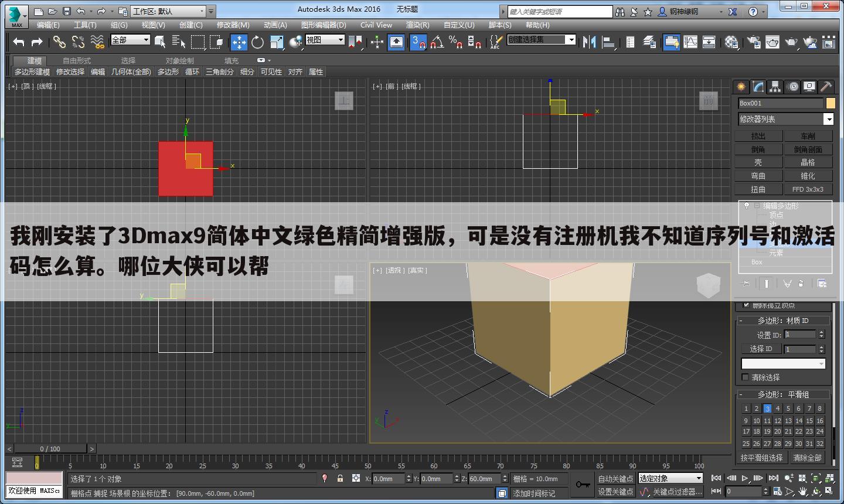This screenshot has height=504, width=844.
Task: Click the Align tool icon
Action: 608,42
